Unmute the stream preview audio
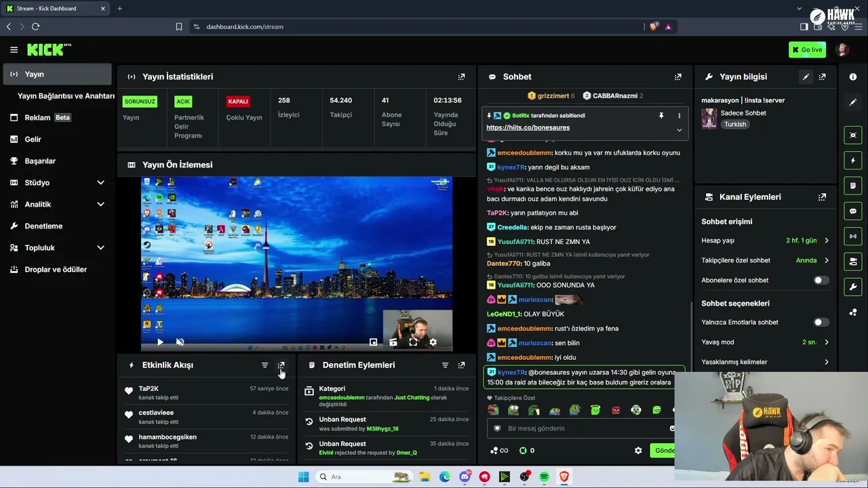 coord(180,342)
